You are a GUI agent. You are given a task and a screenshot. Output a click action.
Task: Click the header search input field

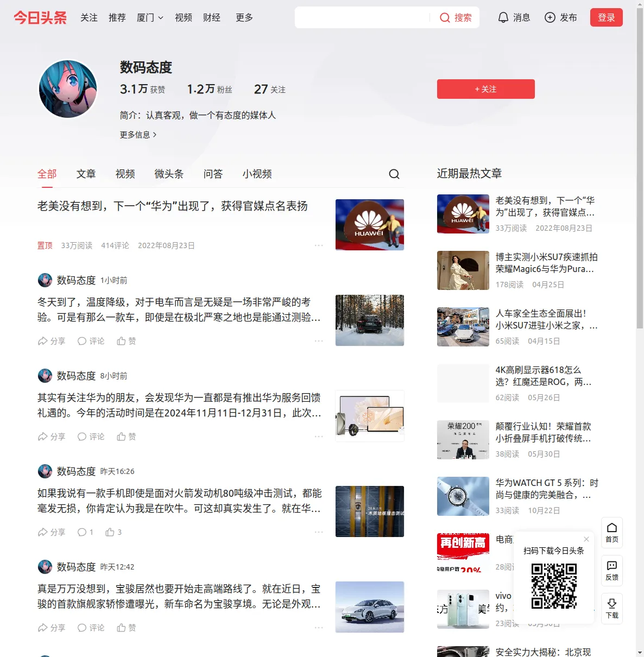pos(363,17)
